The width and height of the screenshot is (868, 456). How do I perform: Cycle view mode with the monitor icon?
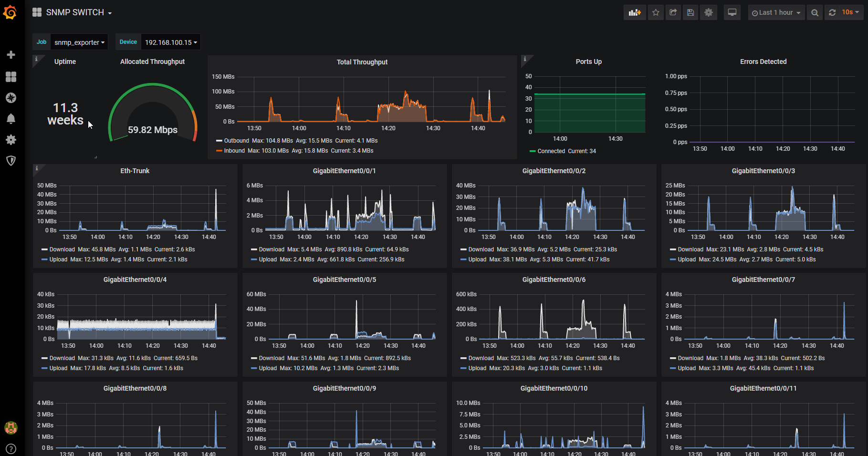pos(732,12)
